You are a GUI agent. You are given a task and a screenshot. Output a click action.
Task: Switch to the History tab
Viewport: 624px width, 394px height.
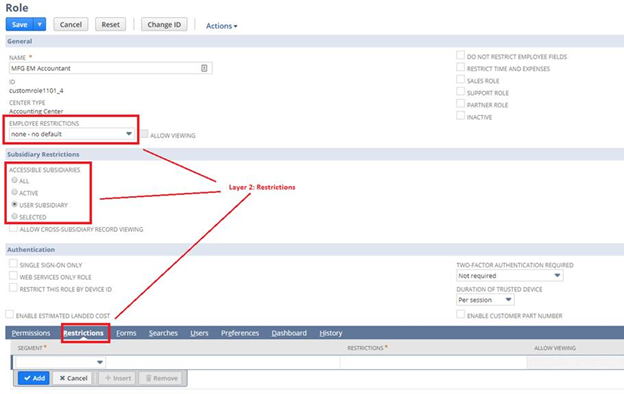point(331,333)
